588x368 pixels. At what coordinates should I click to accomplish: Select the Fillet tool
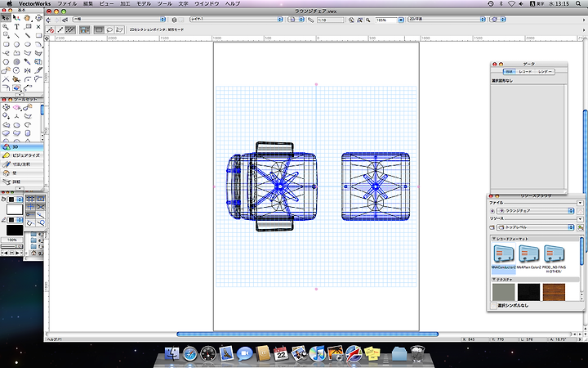pos(28,79)
